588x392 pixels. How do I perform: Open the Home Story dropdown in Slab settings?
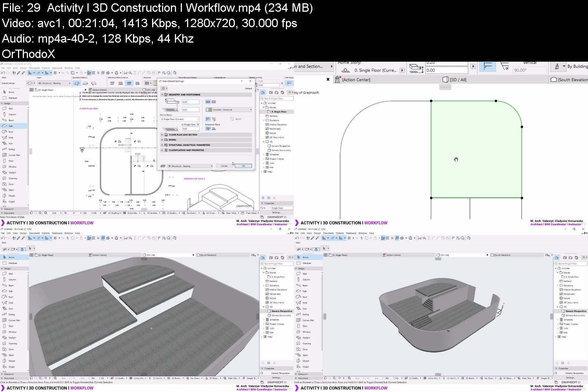[x=180, y=119]
